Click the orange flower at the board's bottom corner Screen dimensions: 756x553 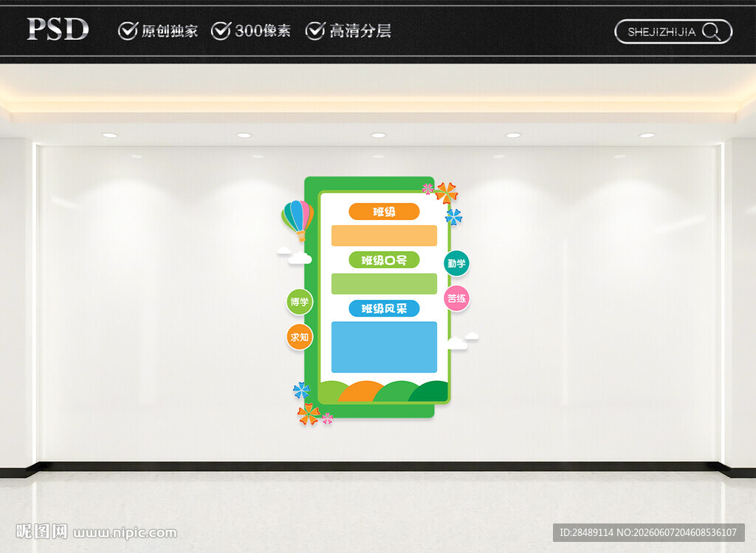pos(309,414)
